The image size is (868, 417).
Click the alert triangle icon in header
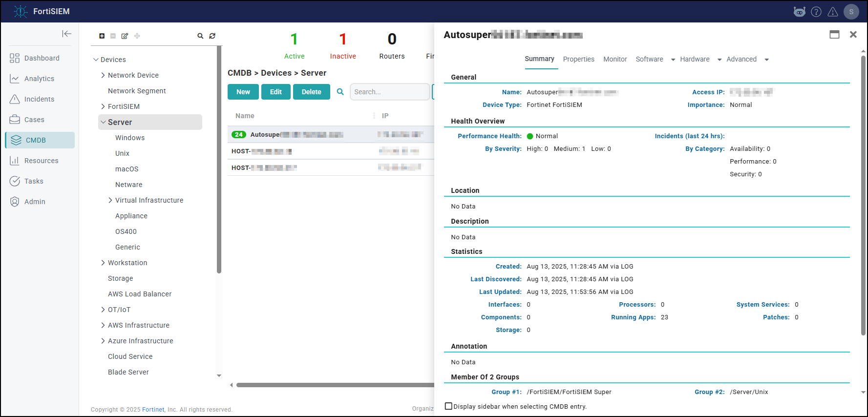click(x=833, y=12)
